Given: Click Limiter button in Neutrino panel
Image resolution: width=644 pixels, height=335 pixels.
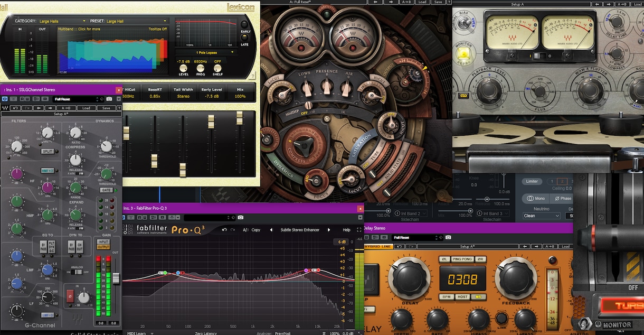Looking at the screenshot, I should click(532, 181).
